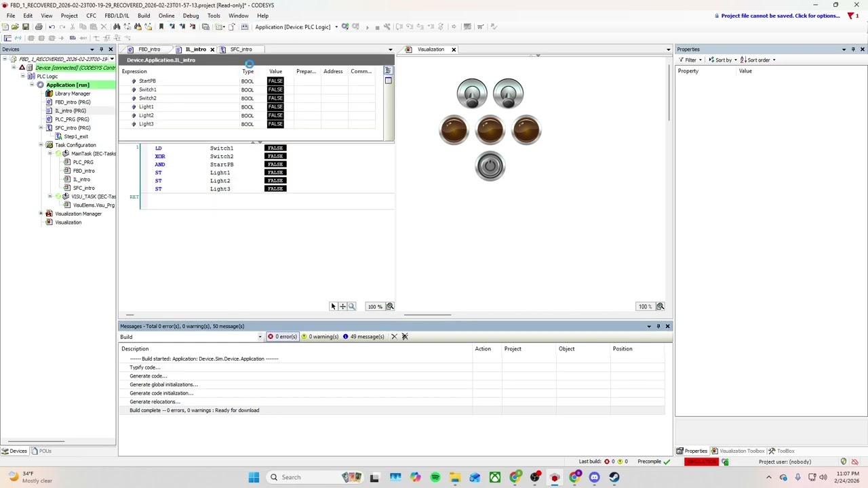868x488 pixels.
Task: Open the FBD/LD/IL menu
Action: [x=117, y=16]
